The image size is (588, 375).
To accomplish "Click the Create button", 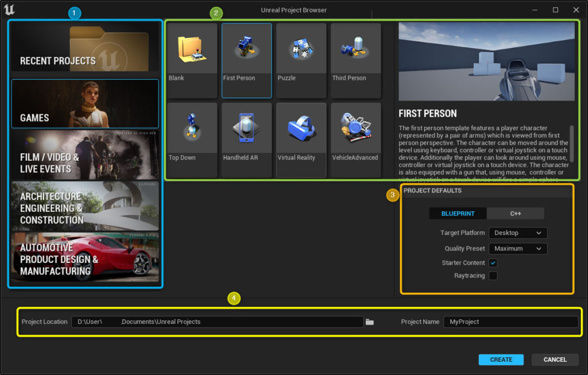I will [501, 359].
